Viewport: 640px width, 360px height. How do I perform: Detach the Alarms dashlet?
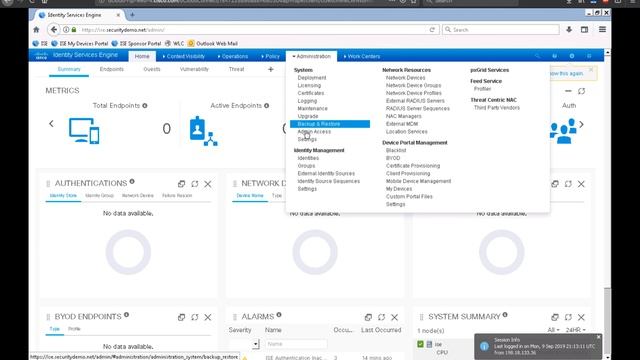point(368,317)
